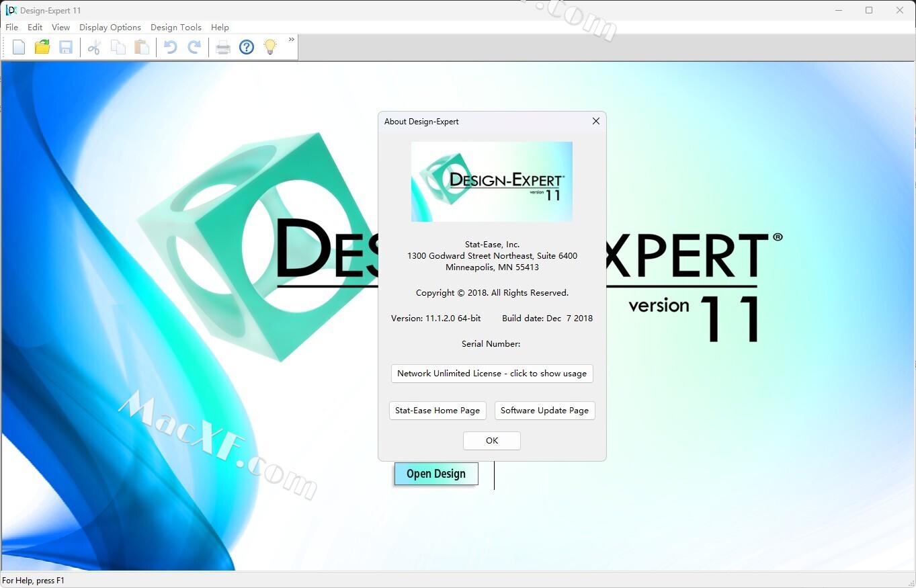916x588 pixels.
Task: Close the About Design-Expert dialog
Action: (x=595, y=122)
